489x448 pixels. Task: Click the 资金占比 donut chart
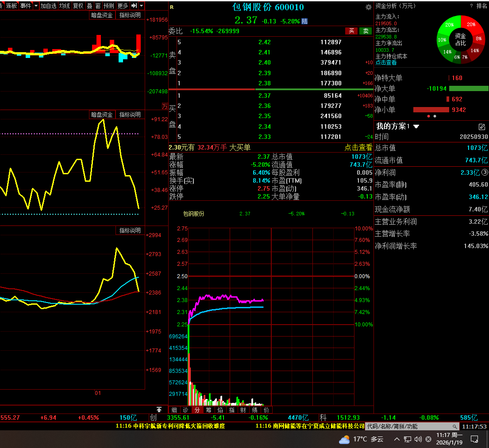click(461, 40)
